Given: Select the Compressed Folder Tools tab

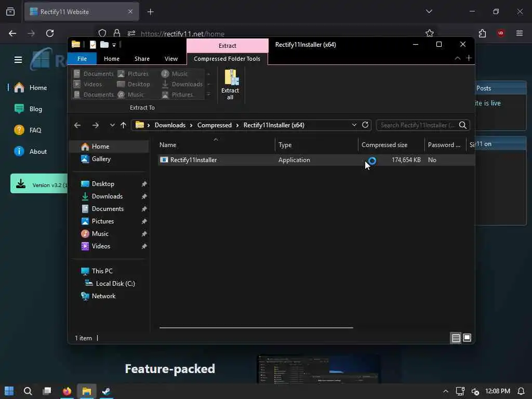Looking at the screenshot, I should (x=227, y=59).
